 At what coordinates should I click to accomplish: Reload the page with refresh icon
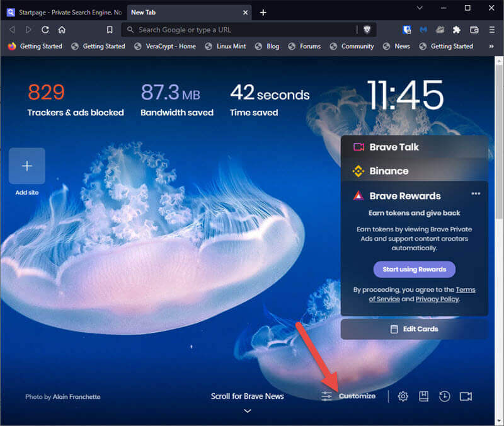45,30
